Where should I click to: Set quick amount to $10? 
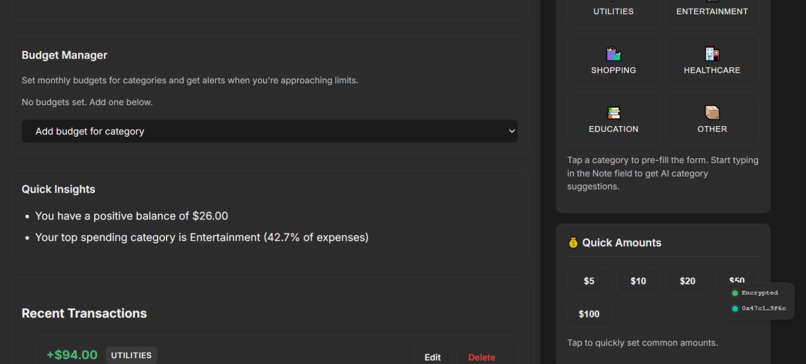click(638, 281)
